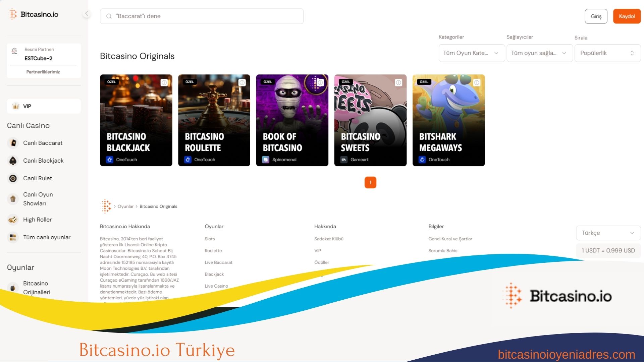Click the breadcrumb Bitcasino home logo

click(x=106, y=206)
